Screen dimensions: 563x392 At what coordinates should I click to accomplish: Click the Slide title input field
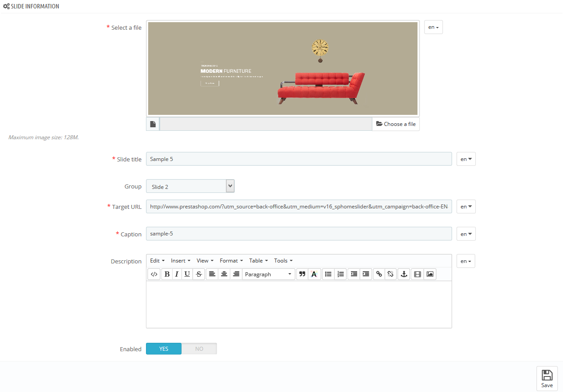pos(299,159)
